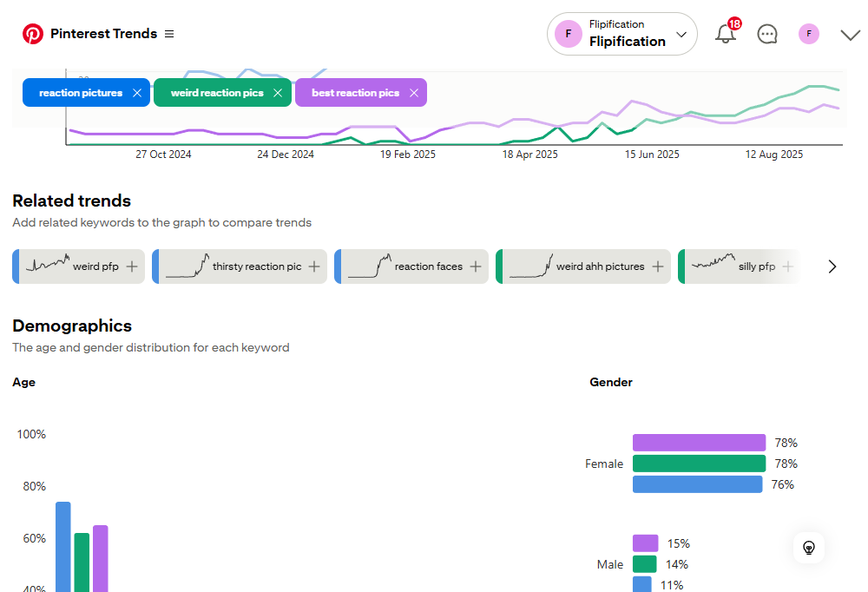This screenshot has height=592, width=868.
Task: Click the lightbulb tips button
Action: 809,548
